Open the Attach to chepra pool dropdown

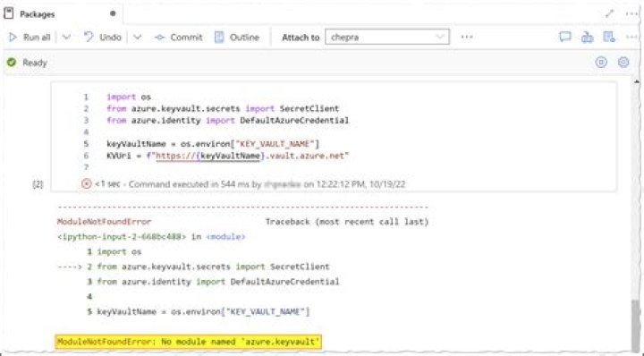(x=387, y=37)
